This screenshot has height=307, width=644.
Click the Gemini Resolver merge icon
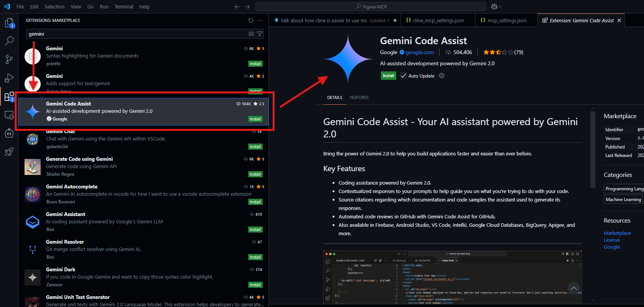33,249
